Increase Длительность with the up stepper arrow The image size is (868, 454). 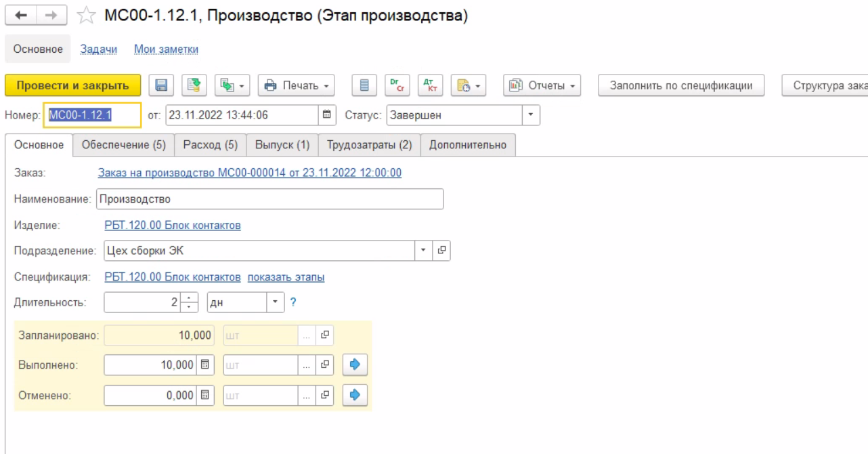click(x=191, y=298)
